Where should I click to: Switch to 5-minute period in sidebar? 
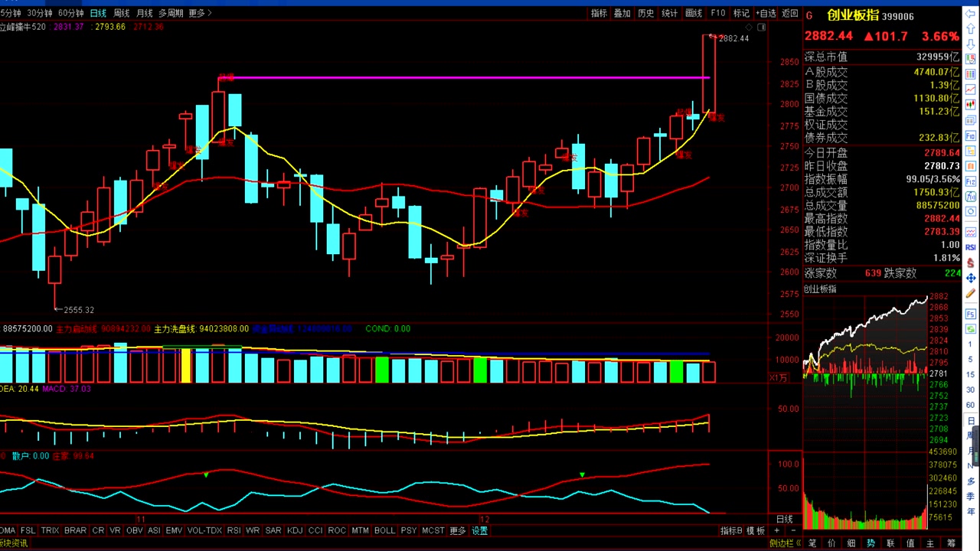971,360
